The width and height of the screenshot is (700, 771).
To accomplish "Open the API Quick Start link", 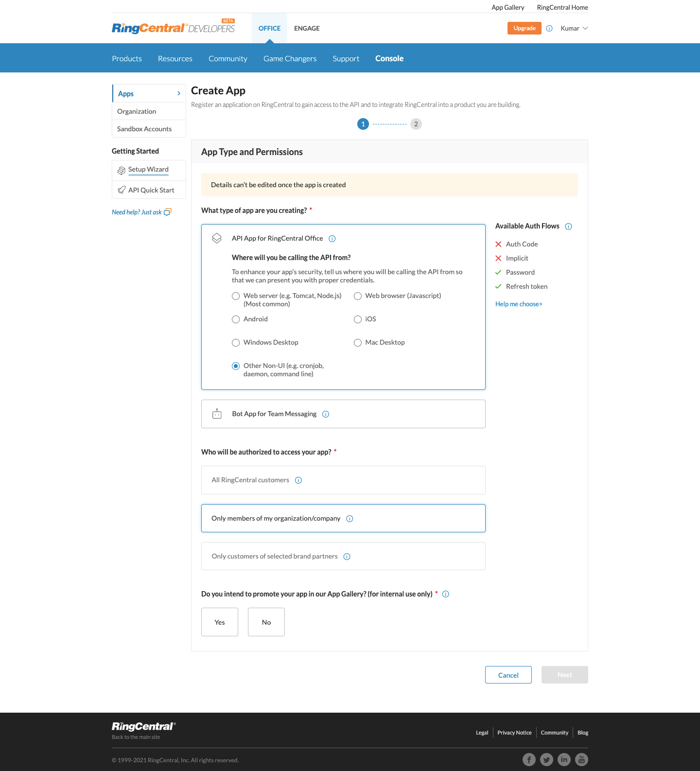I will [151, 190].
